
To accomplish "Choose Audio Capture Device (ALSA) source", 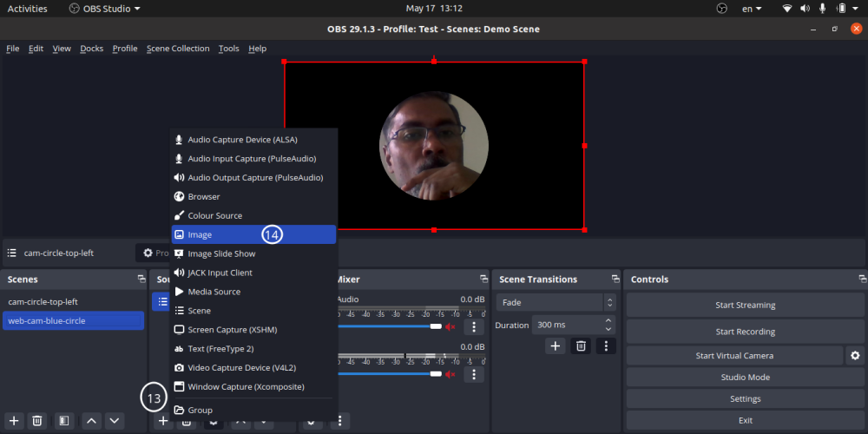I will [x=253, y=140].
